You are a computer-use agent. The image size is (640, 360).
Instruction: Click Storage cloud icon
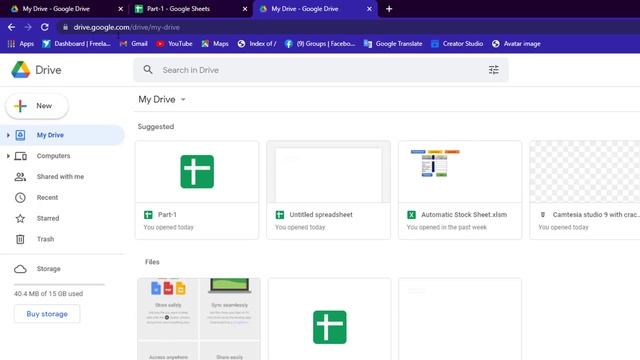point(20,269)
